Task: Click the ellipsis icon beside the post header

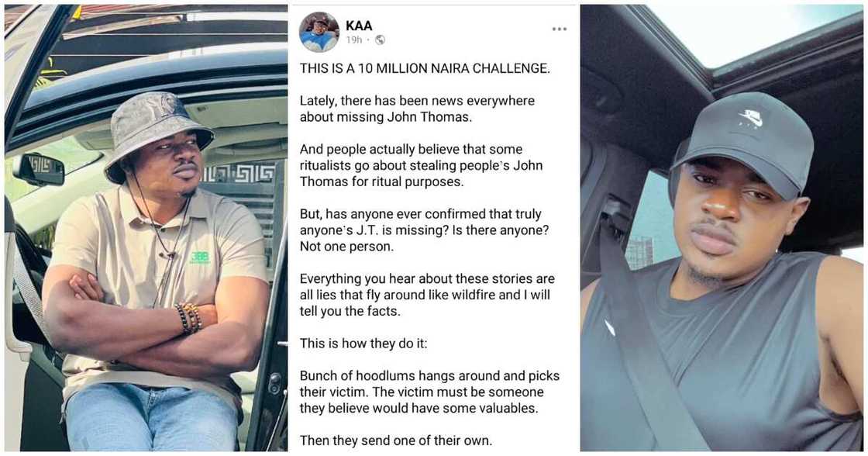Action: coord(560,29)
